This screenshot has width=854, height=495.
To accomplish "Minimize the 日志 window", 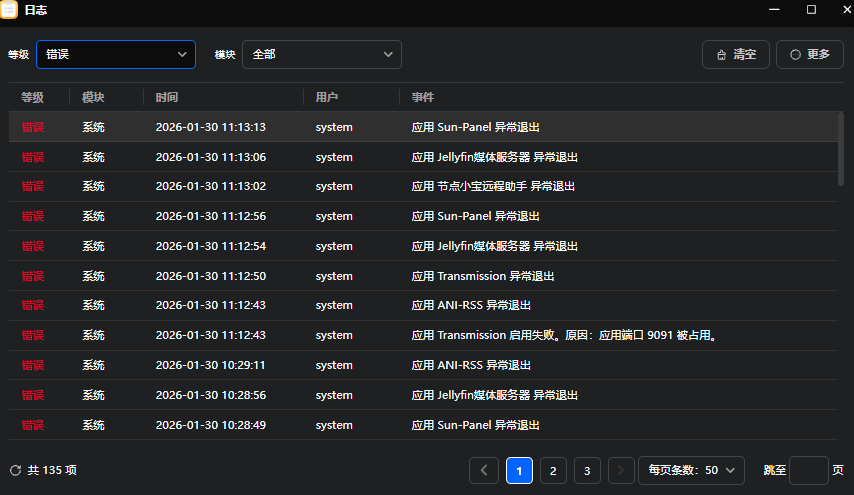I will point(773,10).
